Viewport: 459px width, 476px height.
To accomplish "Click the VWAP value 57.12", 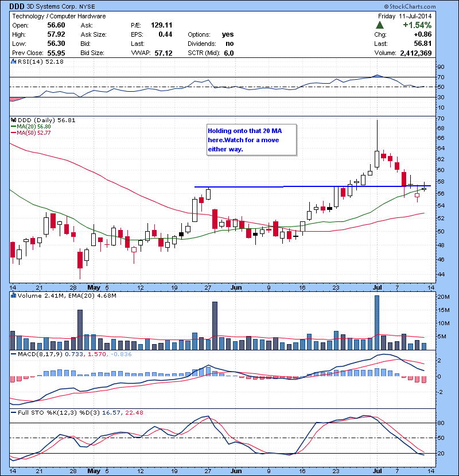I will [x=164, y=53].
